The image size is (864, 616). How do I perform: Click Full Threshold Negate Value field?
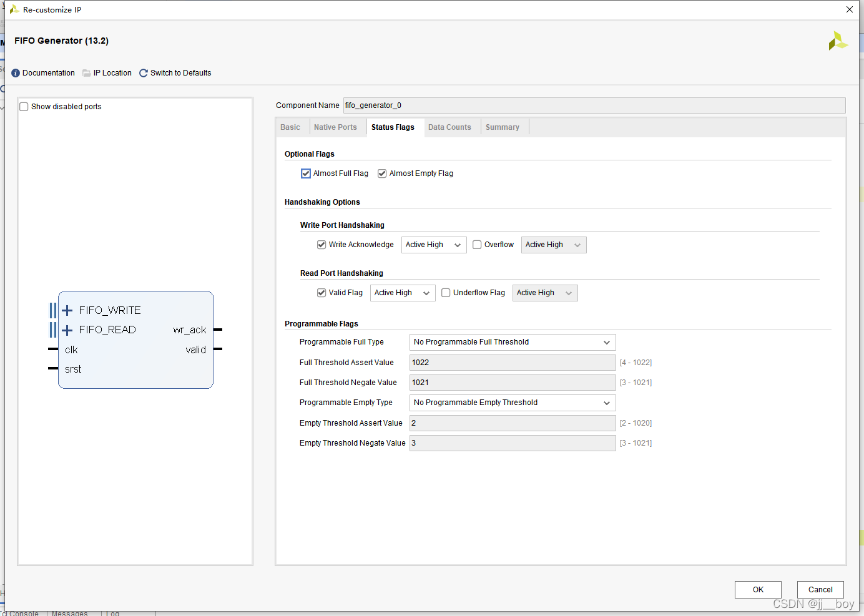point(513,383)
